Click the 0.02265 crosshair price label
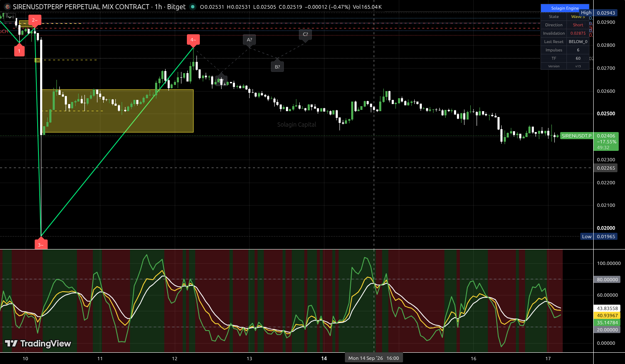This screenshot has height=364, width=625. tap(606, 168)
